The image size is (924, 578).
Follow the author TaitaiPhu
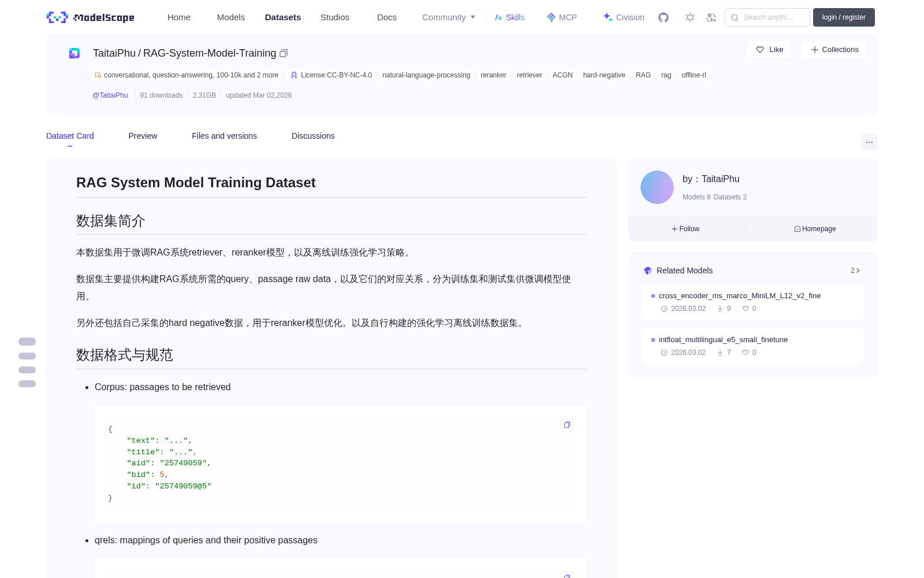click(685, 229)
